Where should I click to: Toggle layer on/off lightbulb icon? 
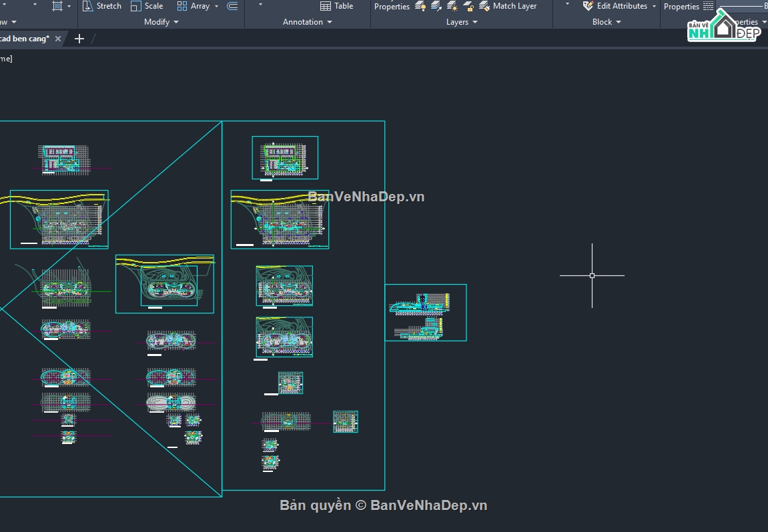click(420, 6)
